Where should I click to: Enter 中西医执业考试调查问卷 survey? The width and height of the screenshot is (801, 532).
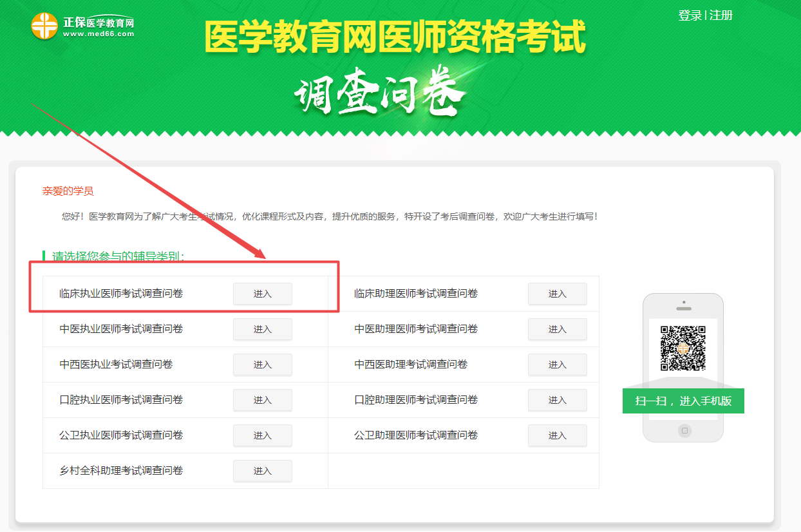point(262,365)
